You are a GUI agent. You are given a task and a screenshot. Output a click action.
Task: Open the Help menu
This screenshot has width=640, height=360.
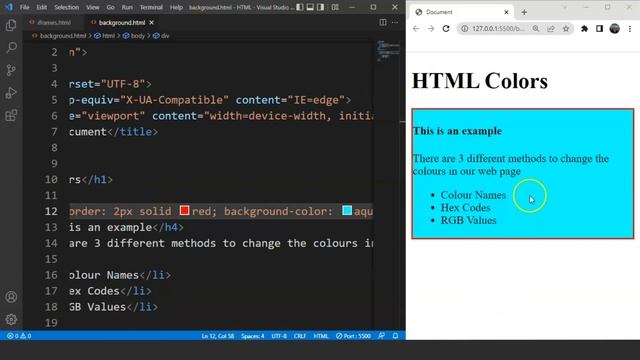click(x=176, y=7)
